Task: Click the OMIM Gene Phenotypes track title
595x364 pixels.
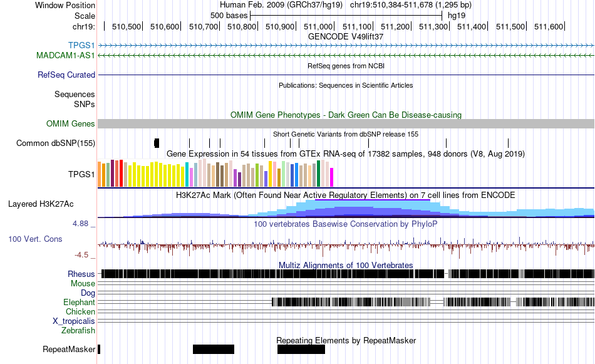Action: [x=346, y=115]
